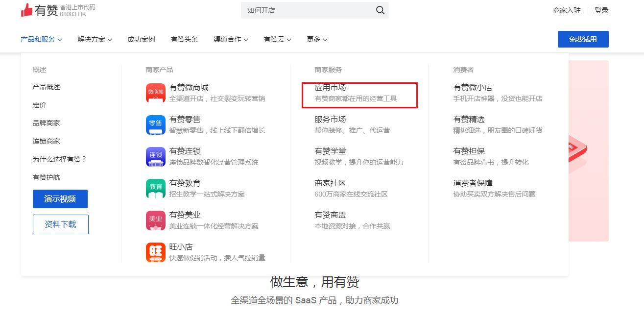Click text 本地资源对接，合作共赢
Screen dimensions: 644x320
pyautogui.click(x=352, y=226)
